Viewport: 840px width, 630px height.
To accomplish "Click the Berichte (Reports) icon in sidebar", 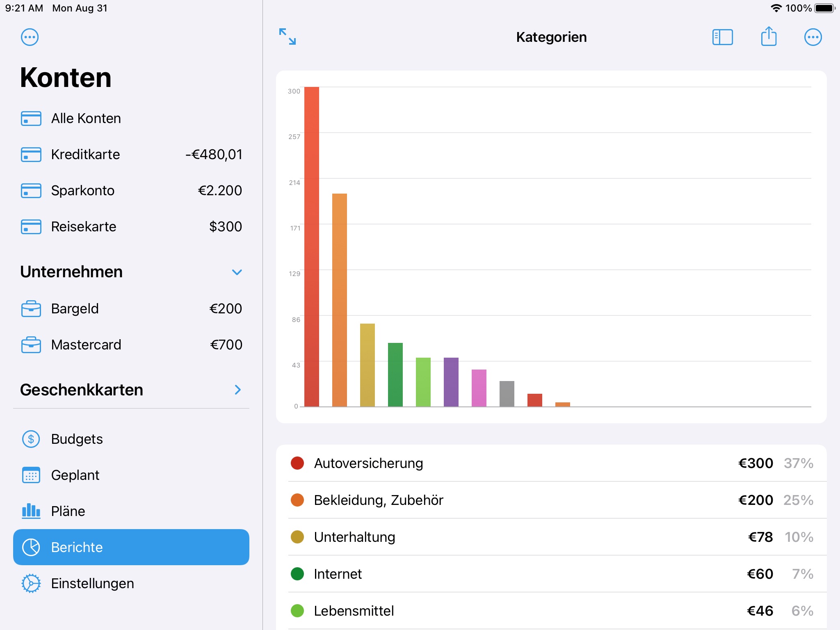I will pos(31,547).
